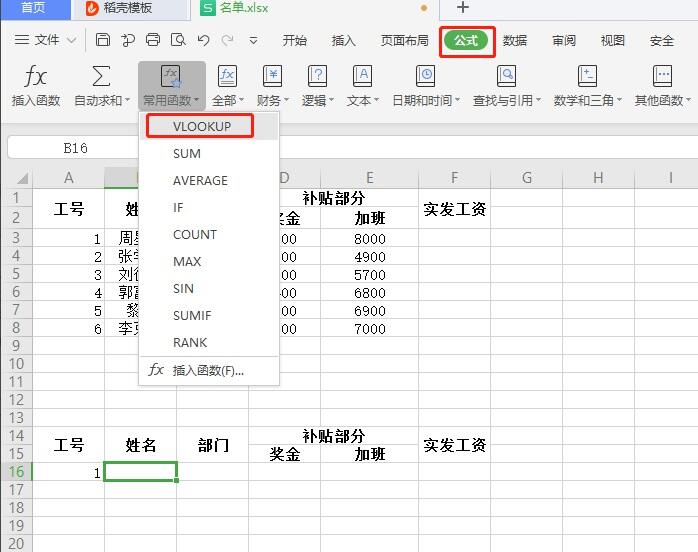Open the 文本 text functions icon

[x=362, y=76]
